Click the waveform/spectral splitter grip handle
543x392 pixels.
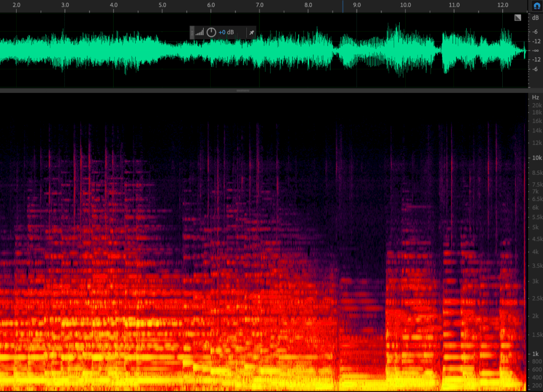pyautogui.click(x=243, y=91)
